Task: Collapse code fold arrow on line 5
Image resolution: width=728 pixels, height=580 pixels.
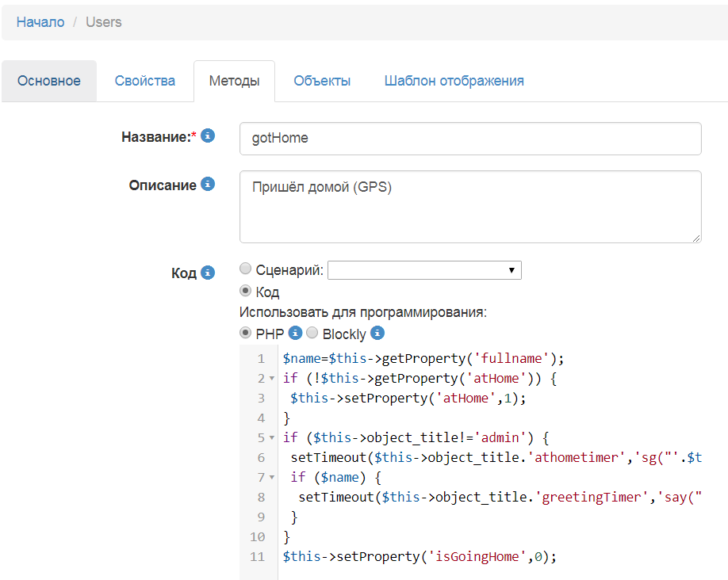Action: 272,438
